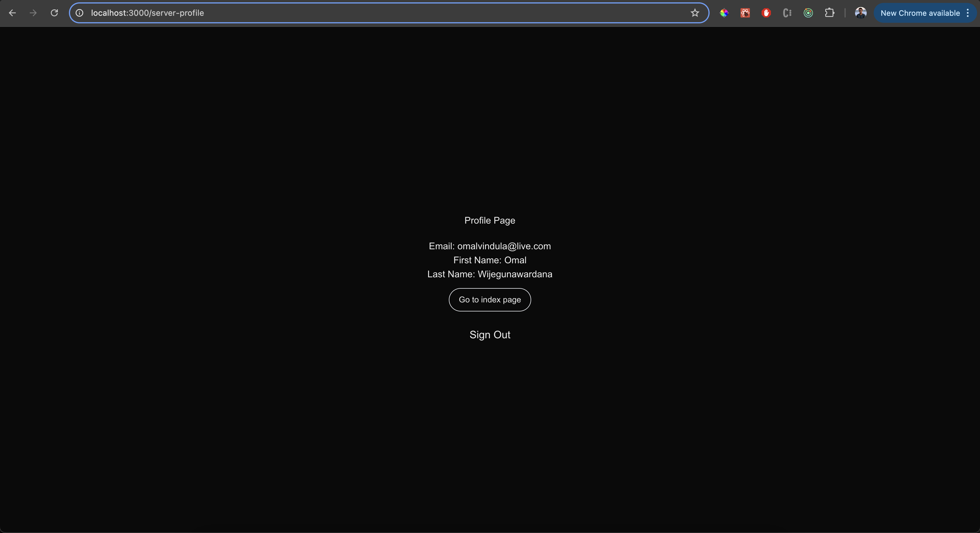Click the browser forward arrow

pyautogui.click(x=34, y=13)
